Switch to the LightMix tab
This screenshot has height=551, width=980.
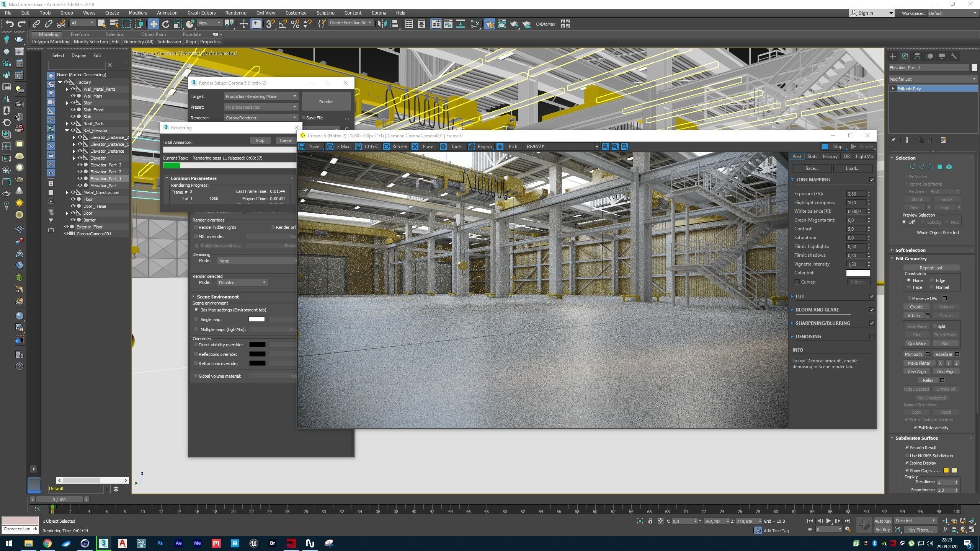coord(864,156)
